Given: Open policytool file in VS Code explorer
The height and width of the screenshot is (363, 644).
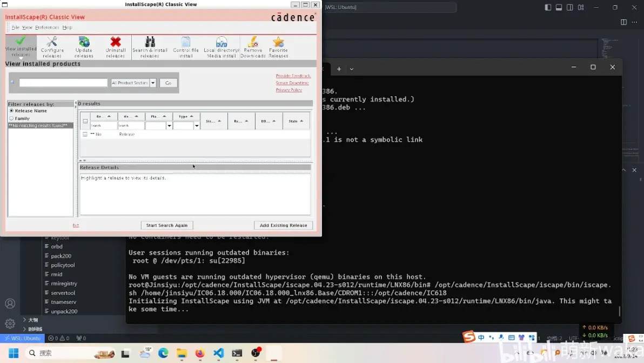Looking at the screenshot, I should [63, 265].
